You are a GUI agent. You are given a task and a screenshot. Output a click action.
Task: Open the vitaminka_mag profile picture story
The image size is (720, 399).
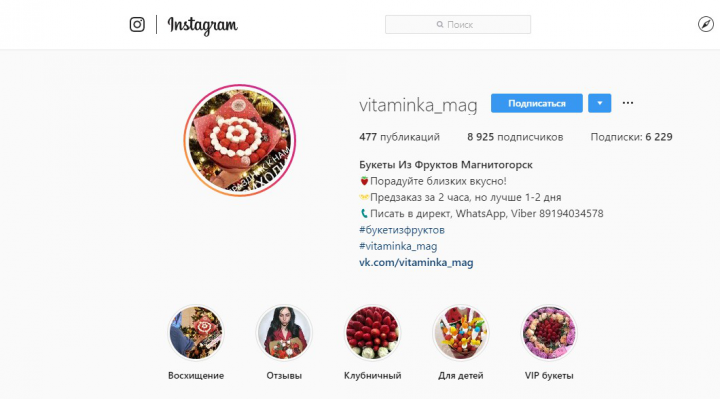240,140
